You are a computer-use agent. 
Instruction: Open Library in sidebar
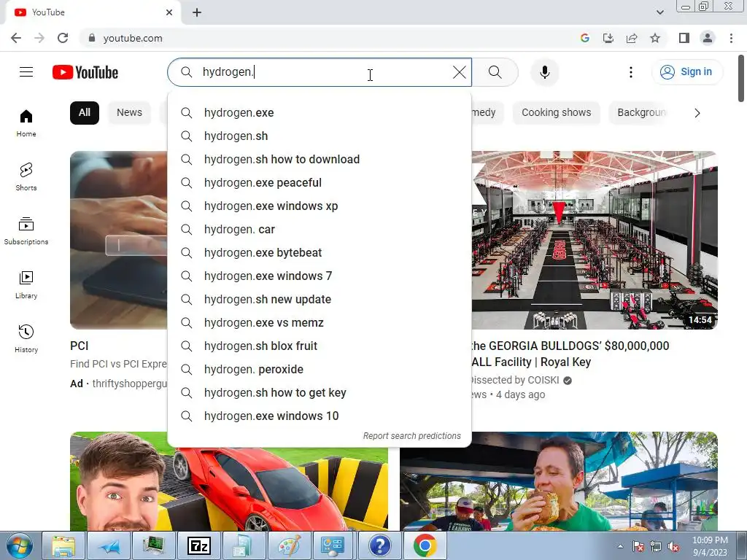click(x=26, y=285)
